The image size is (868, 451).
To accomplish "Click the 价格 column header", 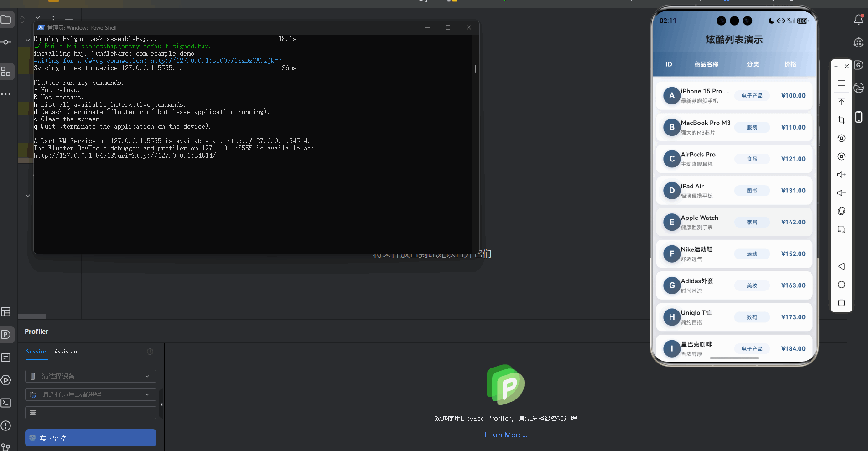I will (790, 64).
